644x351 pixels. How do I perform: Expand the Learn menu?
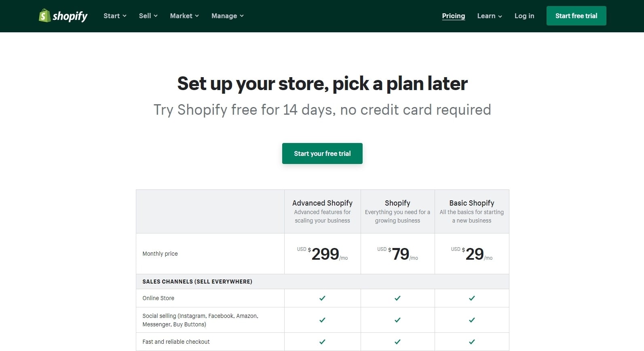point(489,16)
